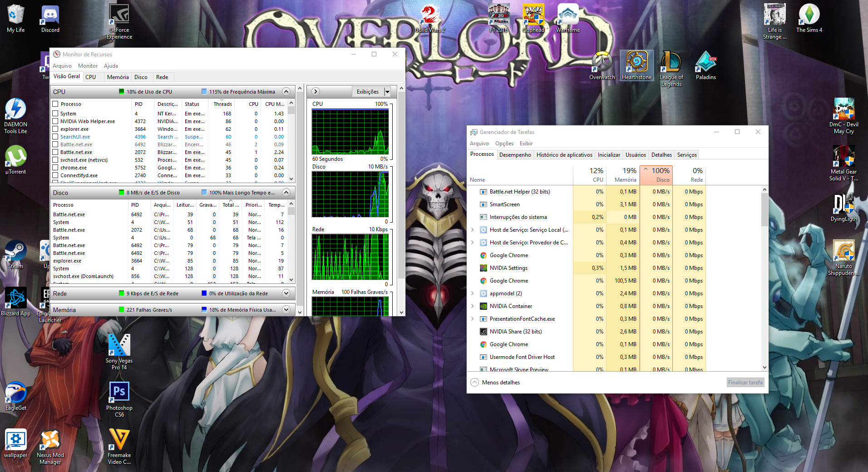
Task: Check the SearchUI.exe process box
Action: point(55,137)
